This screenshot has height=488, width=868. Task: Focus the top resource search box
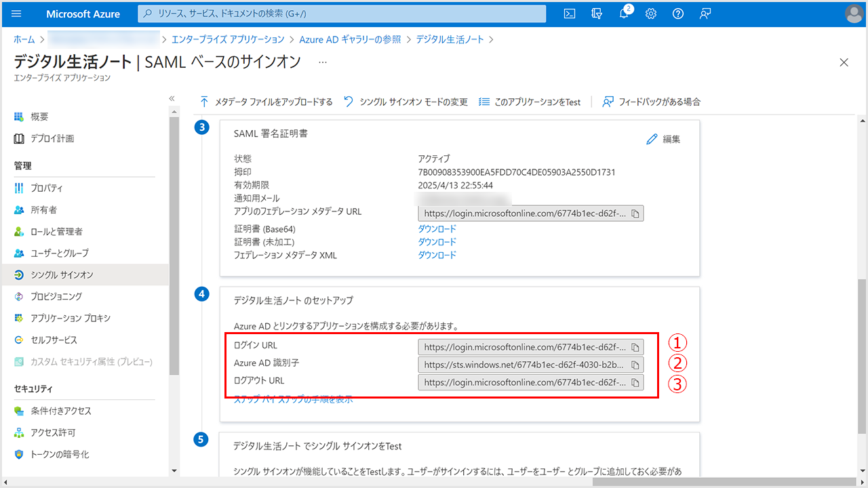(342, 14)
